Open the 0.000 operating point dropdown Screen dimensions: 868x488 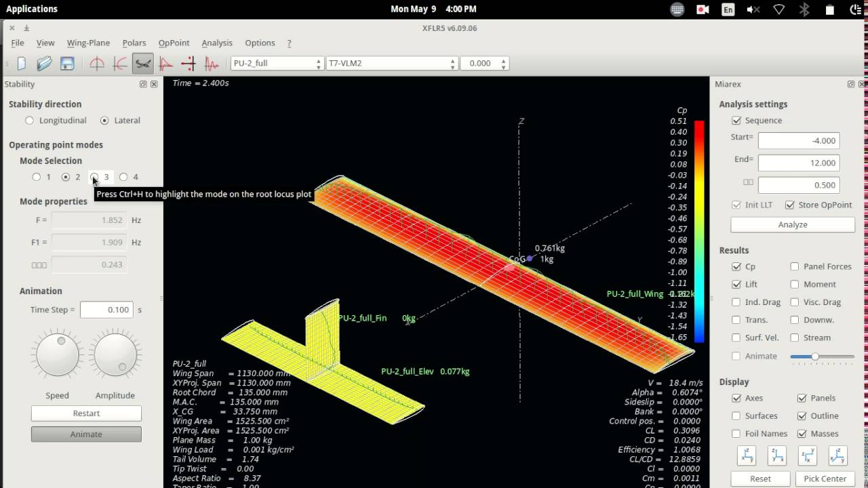(x=484, y=63)
